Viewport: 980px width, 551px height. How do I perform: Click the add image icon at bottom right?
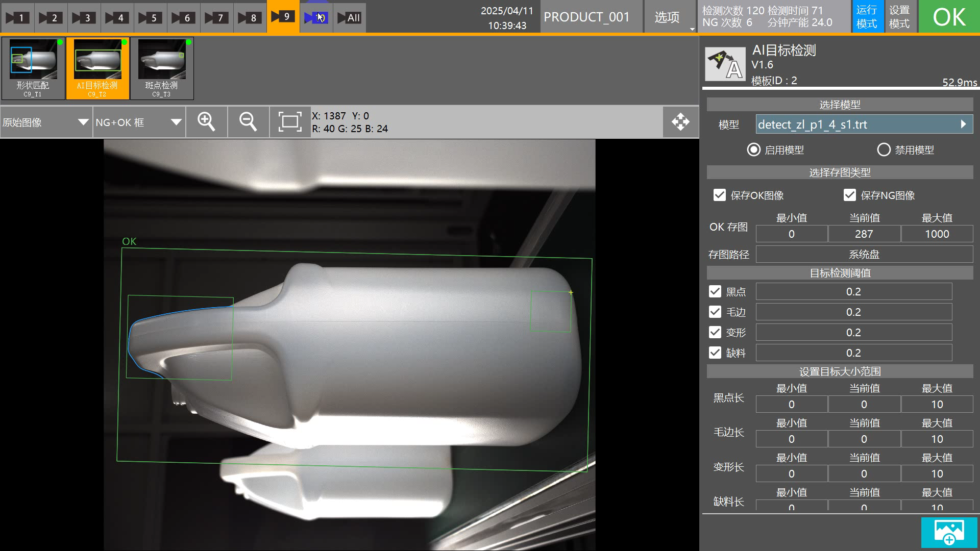[949, 533]
